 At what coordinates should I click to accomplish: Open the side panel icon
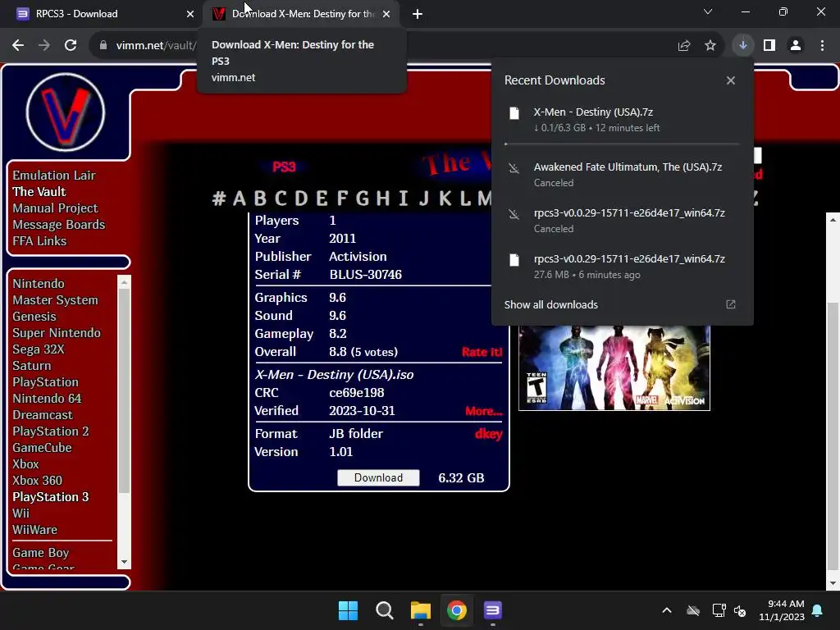point(769,46)
